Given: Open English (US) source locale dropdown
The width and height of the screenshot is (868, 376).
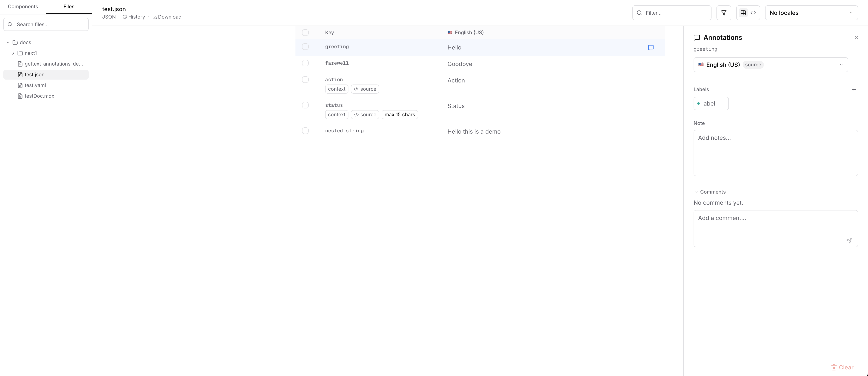Looking at the screenshot, I should click(771, 65).
